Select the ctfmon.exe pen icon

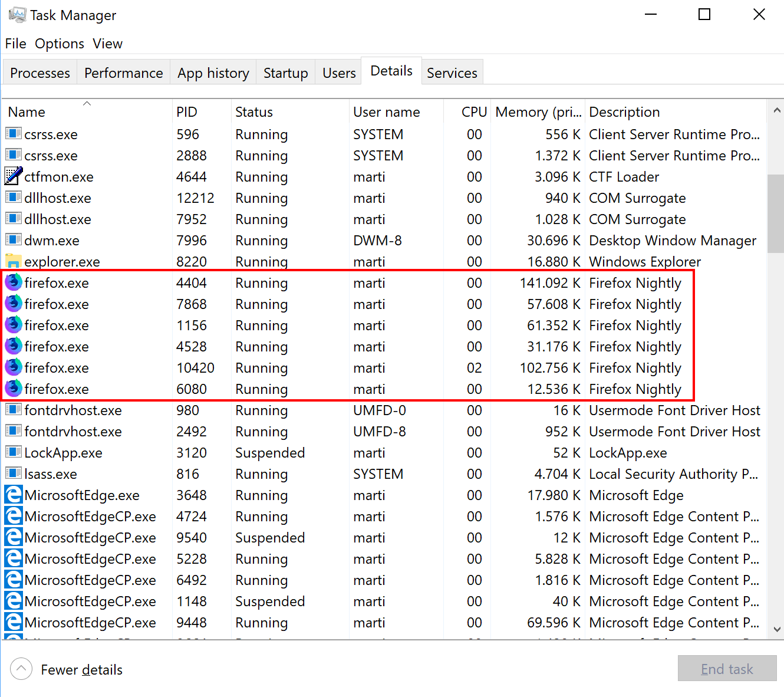(x=13, y=176)
